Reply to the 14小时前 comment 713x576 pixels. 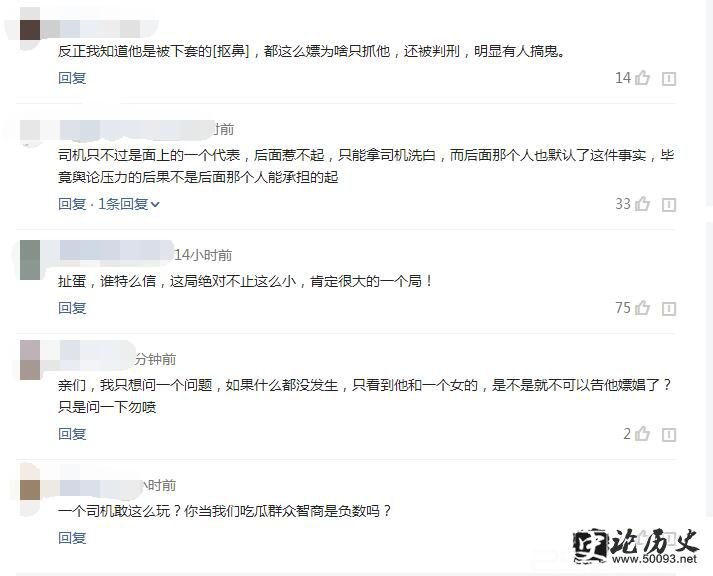tap(72, 308)
